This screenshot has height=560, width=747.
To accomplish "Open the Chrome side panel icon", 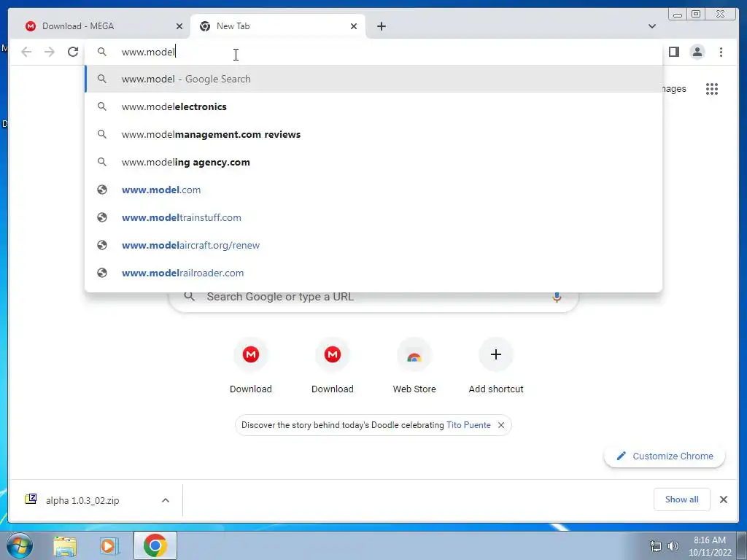I will [673, 52].
